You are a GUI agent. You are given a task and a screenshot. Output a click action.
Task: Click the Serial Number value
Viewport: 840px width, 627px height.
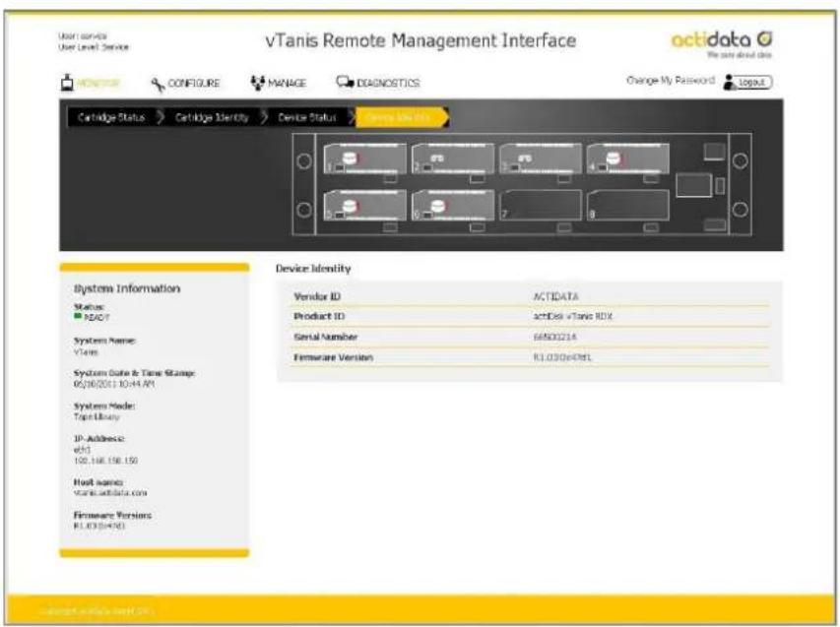click(555, 337)
